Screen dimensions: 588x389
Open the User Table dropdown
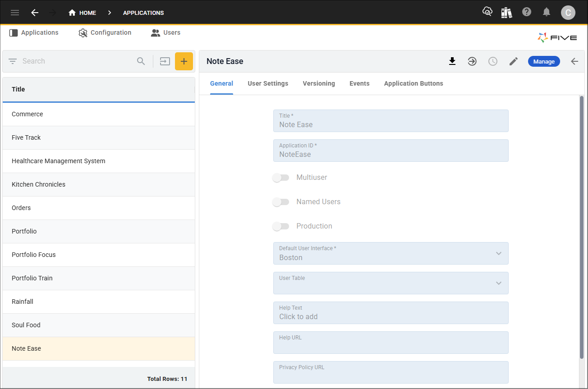498,283
